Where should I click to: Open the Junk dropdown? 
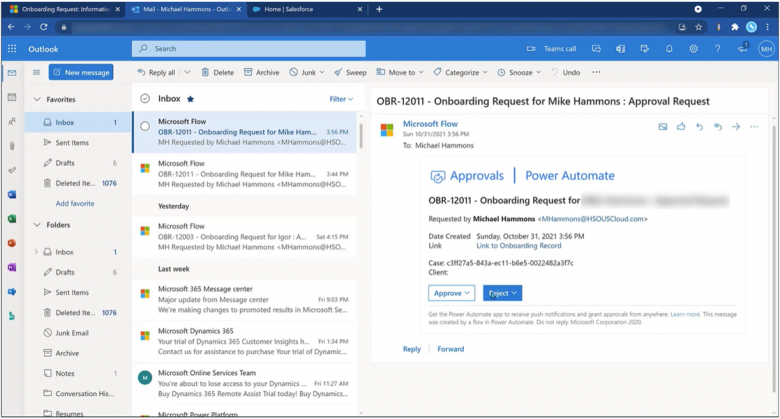click(307, 73)
